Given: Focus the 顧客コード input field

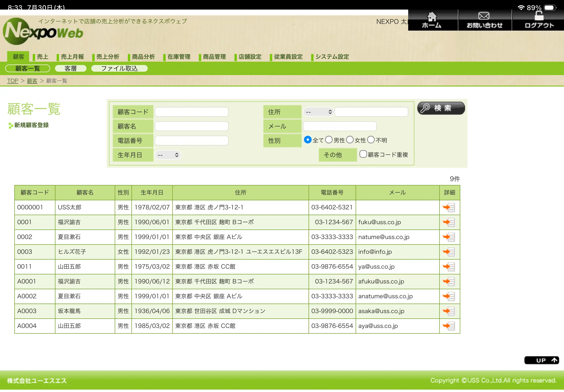Looking at the screenshot, I should (191, 112).
